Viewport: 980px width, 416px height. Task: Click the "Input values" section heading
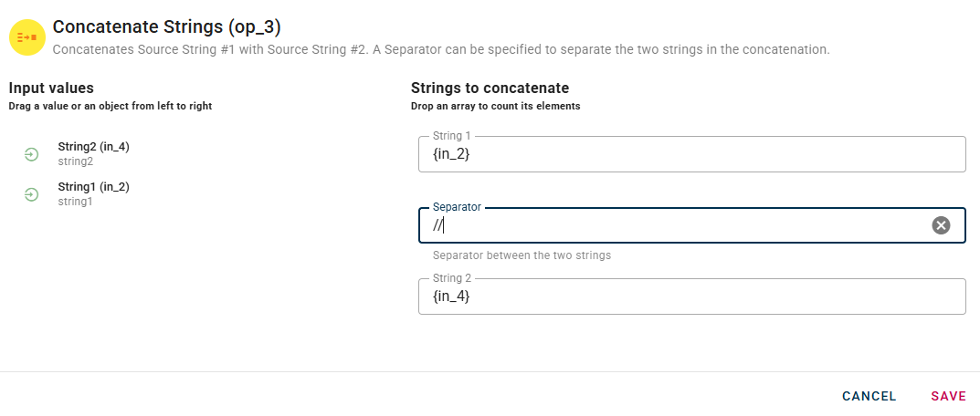(x=51, y=88)
